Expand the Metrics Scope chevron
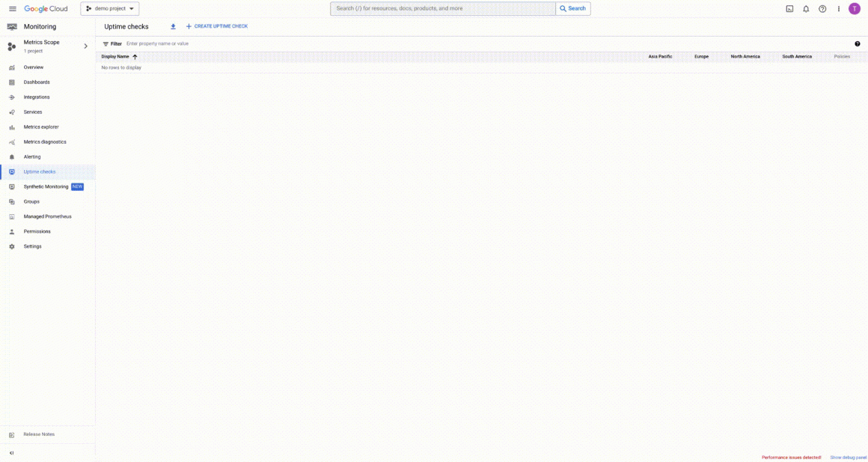Screen dimensions: 868x462 coord(85,45)
